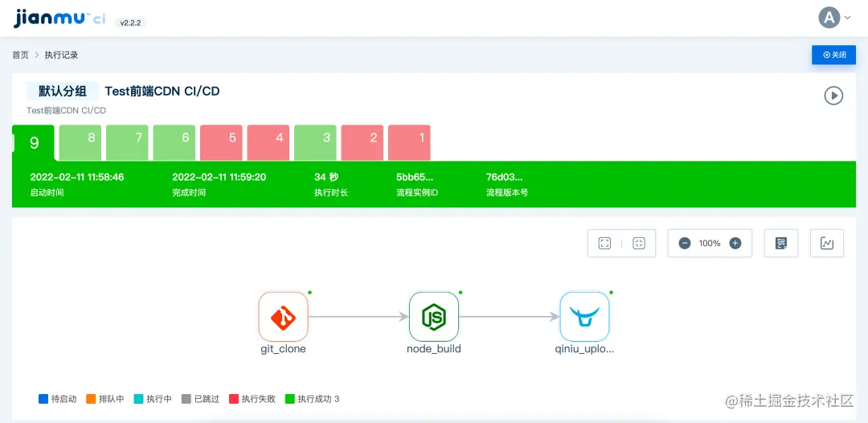Click the 100% zoom level value
Image resolution: width=868 pixels, height=423 pixels.
[710, 243]
